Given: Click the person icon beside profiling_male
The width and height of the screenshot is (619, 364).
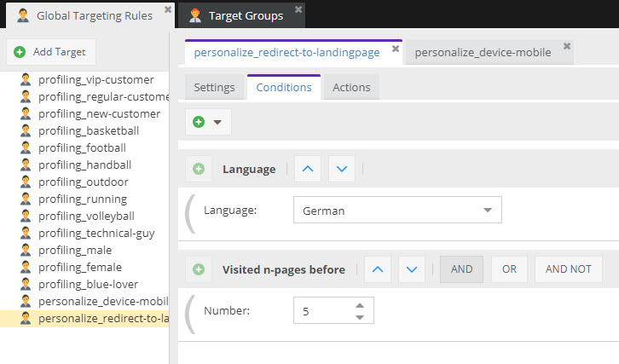Looking at the screenshot, I should pos(26,250).
